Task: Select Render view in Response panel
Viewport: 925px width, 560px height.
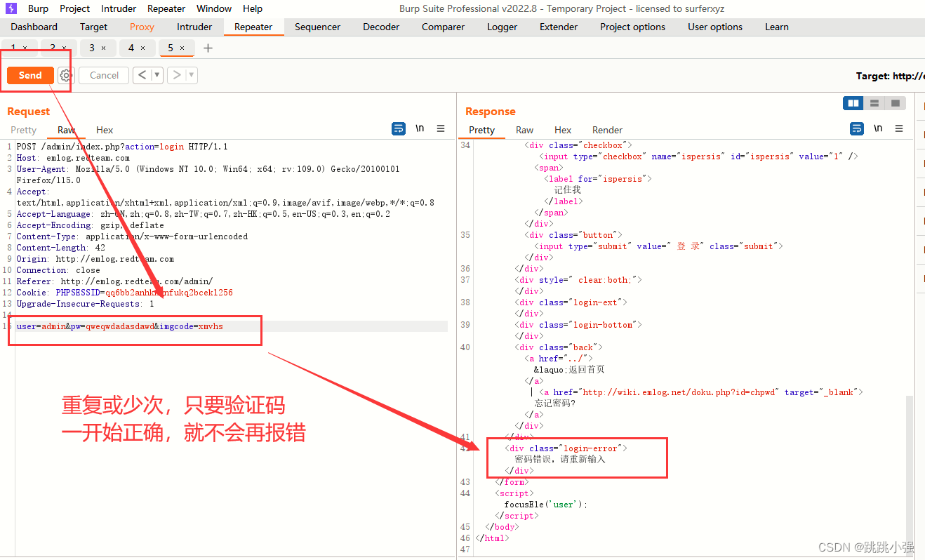Action: coord(607,130)
